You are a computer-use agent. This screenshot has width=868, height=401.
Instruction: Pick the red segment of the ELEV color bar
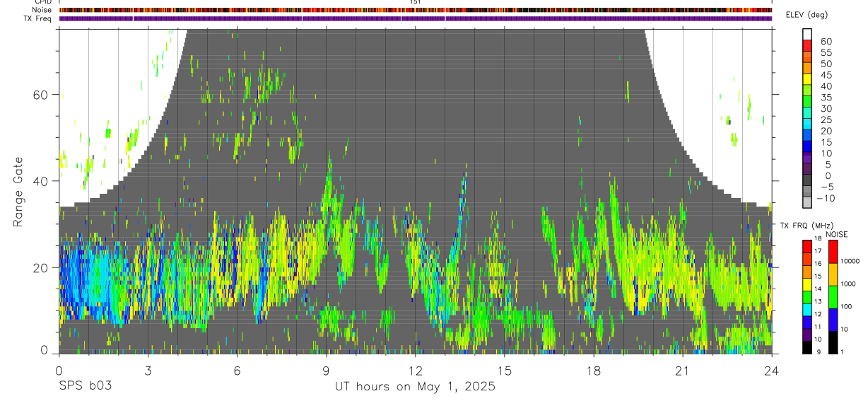[807, 45]
